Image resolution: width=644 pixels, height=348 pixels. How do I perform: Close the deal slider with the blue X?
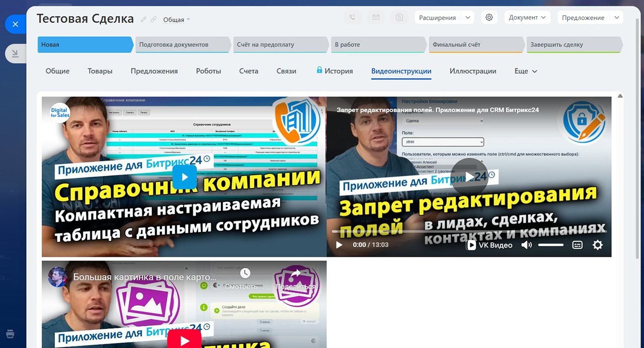15,24
